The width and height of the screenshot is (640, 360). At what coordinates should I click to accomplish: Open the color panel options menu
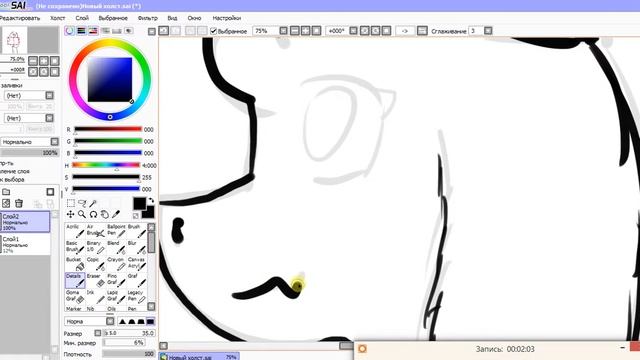point(151,31)
